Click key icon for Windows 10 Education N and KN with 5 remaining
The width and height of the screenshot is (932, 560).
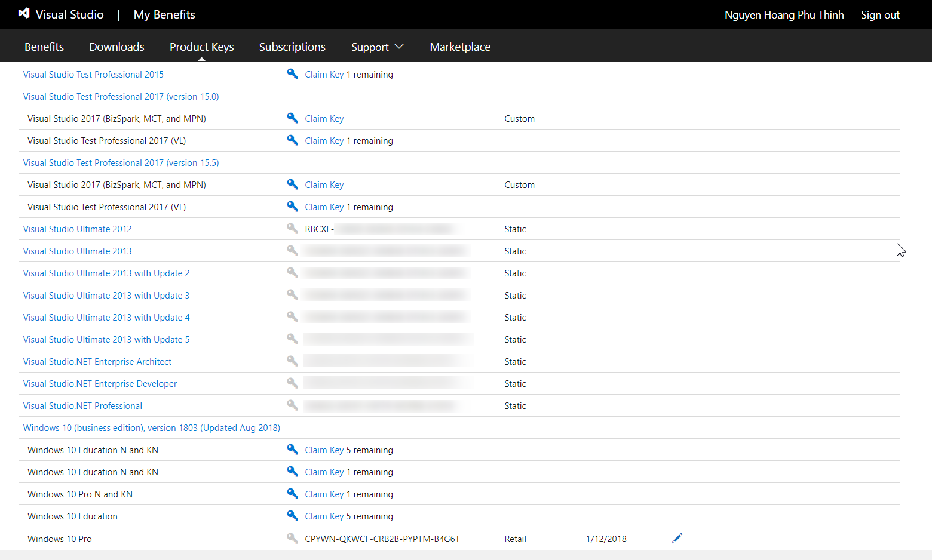[x=292, y=450]
